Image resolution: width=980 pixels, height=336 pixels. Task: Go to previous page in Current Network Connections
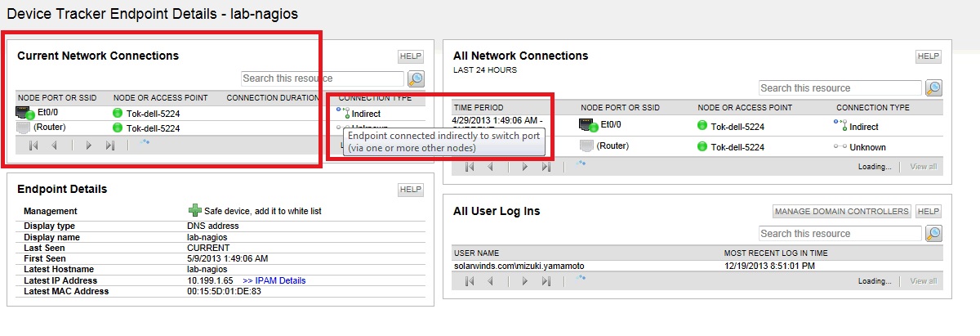click(x=54, y=146)
